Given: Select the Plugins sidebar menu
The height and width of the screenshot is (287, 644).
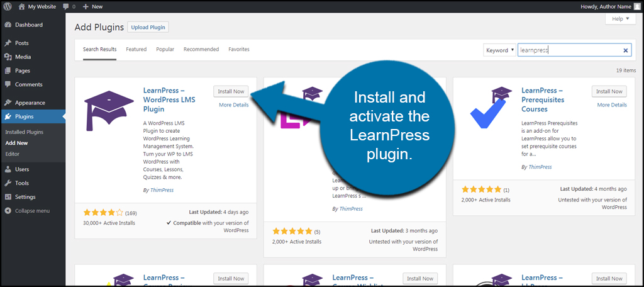Looking at the screenshot, I should pyautogui.click(x=33, y=116).
